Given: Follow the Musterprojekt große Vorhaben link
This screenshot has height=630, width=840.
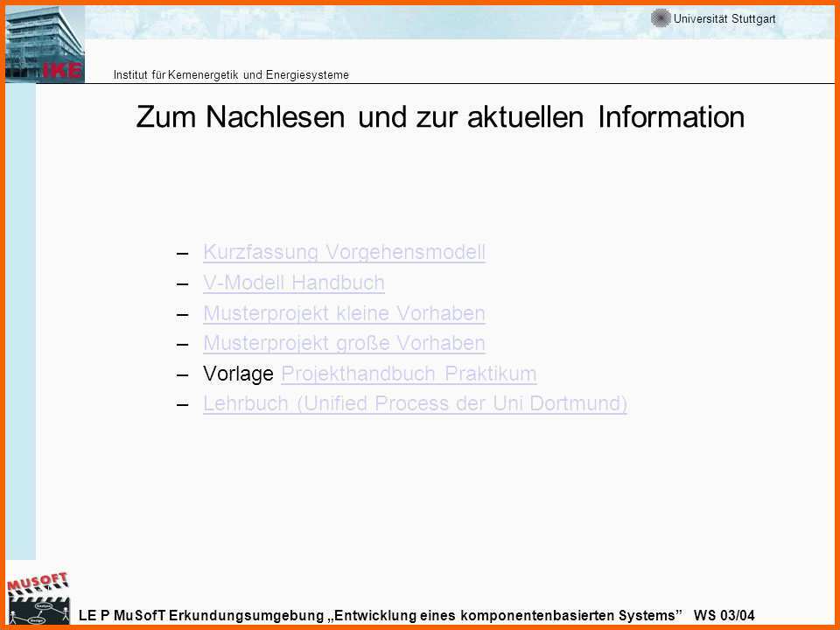Looking at the screenshot, I should 344,343.
